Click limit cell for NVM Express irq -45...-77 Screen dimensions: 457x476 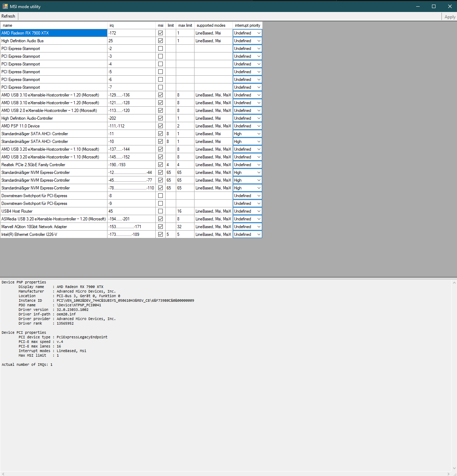[x=171, y=180]
